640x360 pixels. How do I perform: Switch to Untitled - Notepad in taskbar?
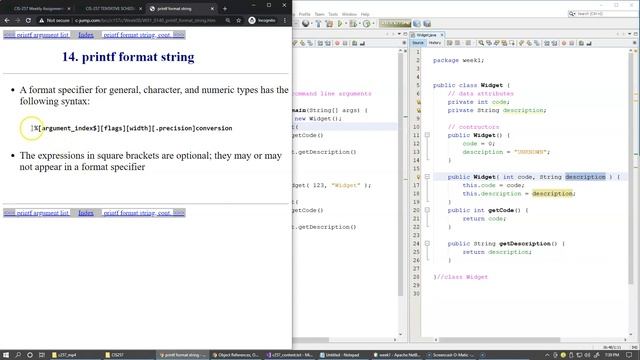[x=344, y=355]
